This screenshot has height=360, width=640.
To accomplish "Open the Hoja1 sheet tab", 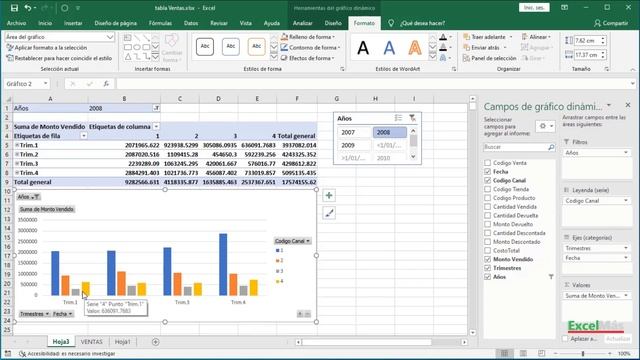I will coord(122,342).
